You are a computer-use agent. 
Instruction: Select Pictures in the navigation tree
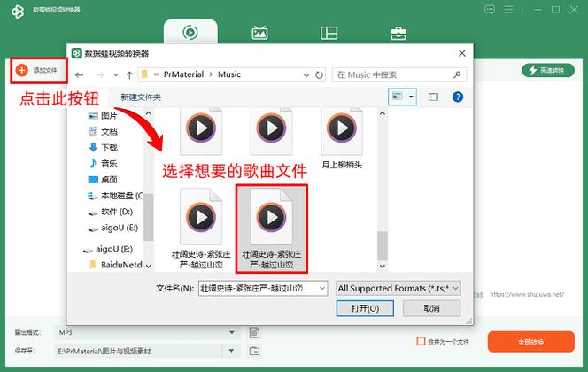pyautogui.click(x=103, y=115)
